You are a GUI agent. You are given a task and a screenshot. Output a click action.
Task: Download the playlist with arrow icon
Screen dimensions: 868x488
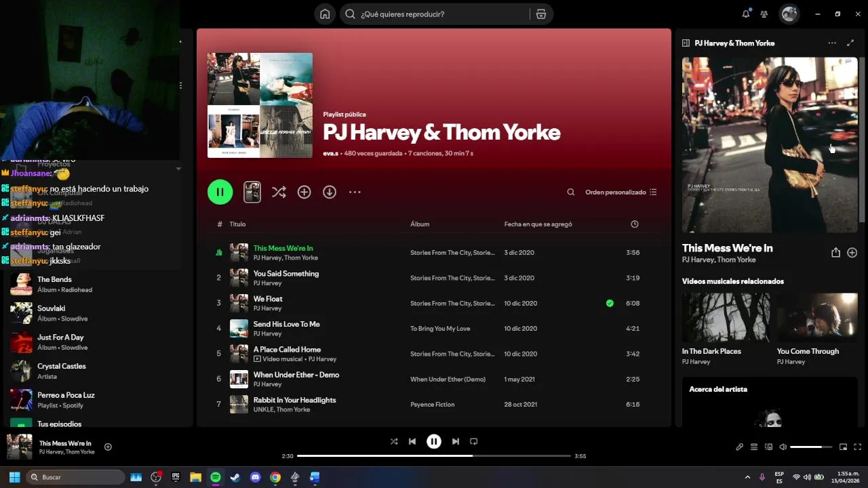click(x=330, y=192)
